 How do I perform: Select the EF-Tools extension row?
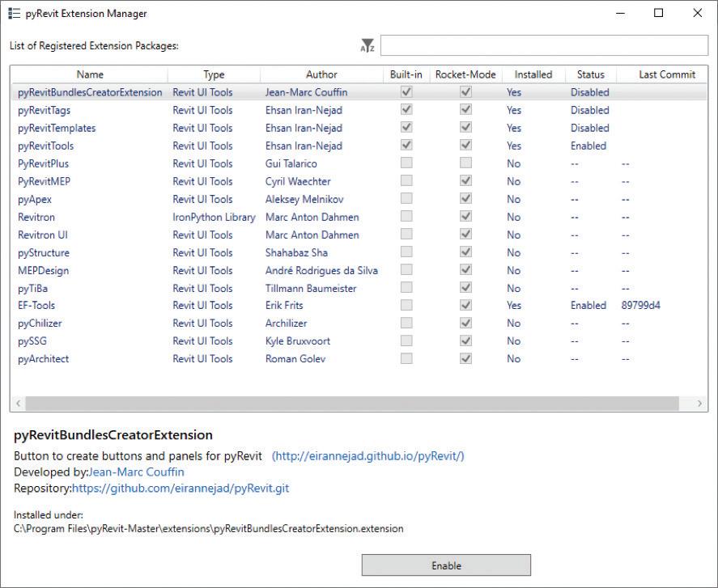(359, 305)
